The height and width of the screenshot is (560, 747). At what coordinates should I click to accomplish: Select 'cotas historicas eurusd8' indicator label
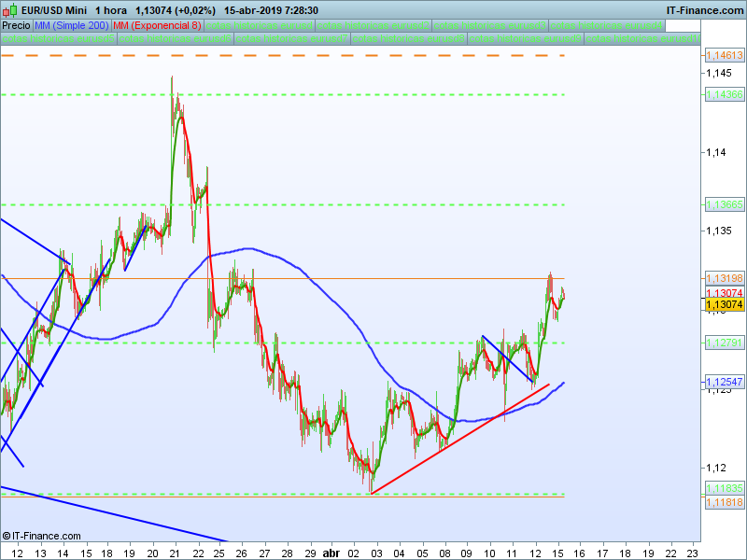tap(409, 38)
